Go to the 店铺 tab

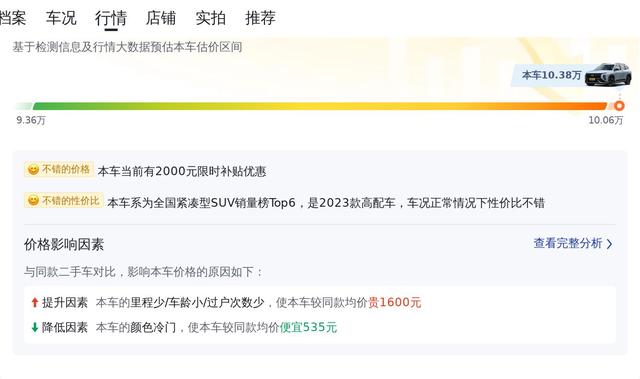161,18
